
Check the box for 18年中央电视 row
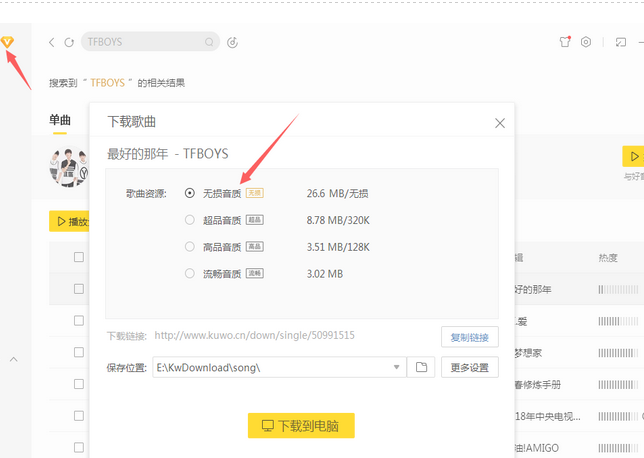click(79, 416)
